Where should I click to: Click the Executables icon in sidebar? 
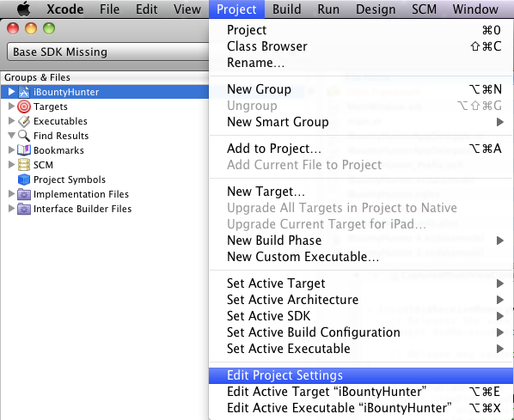[x=24, y=121]
